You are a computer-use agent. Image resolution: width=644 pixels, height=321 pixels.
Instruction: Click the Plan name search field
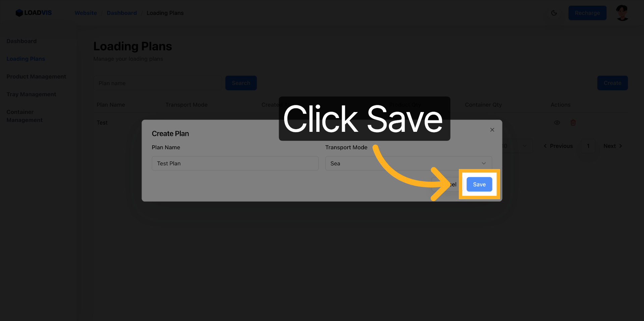158,83
